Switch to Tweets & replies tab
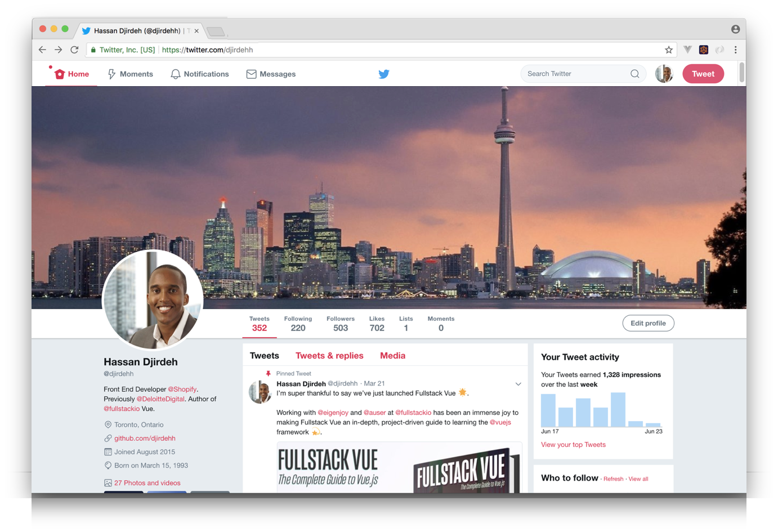The height and width of the screenshot is (532, 778). (x=329, y=356)
